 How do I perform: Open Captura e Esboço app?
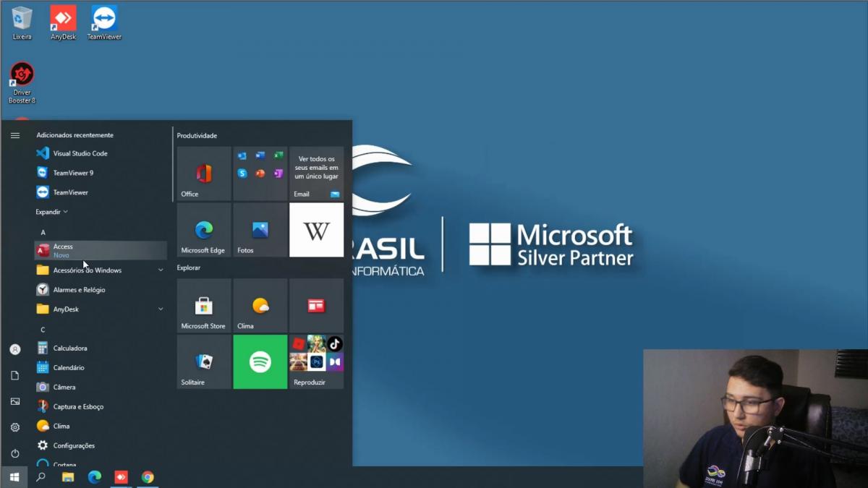coord(101,406)
